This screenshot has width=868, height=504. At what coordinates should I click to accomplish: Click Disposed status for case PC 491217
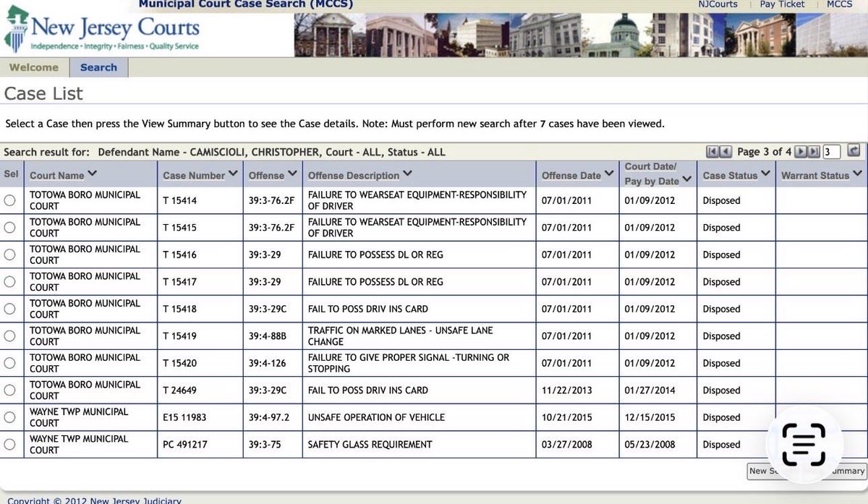[x=721, y=444]
